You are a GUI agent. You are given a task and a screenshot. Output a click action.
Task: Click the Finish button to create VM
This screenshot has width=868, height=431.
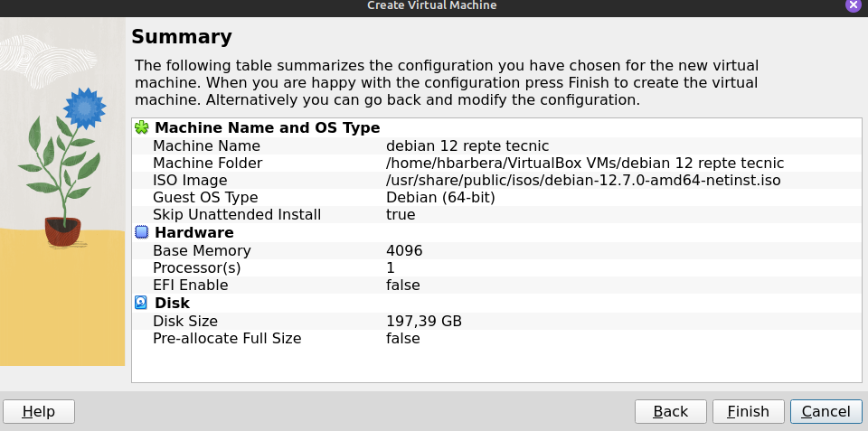(749, 412)
